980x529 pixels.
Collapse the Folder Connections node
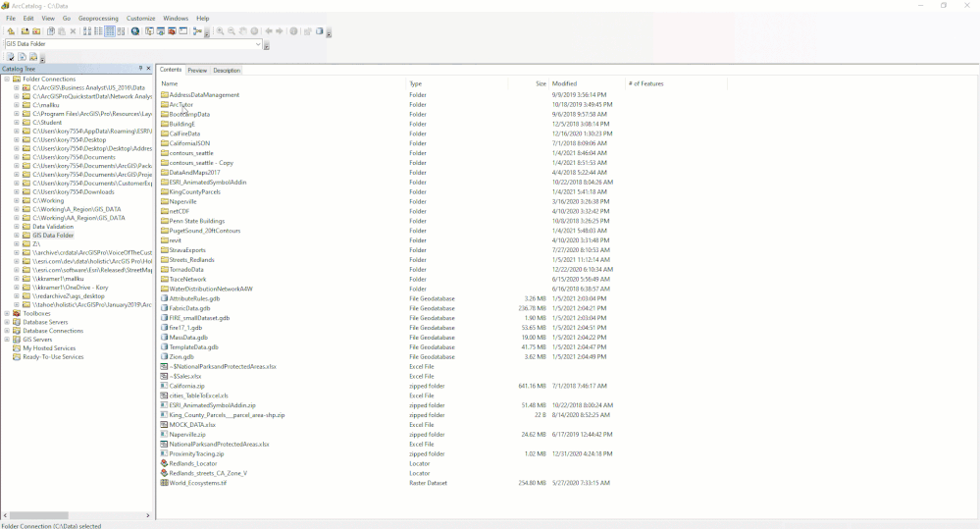[7, 79]
